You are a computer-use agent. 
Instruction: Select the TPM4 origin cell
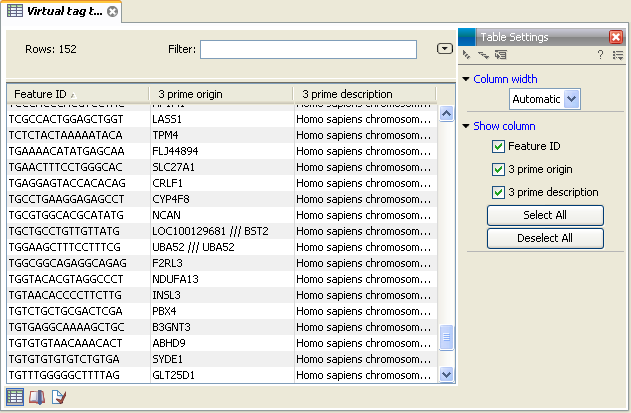(222, 135)
